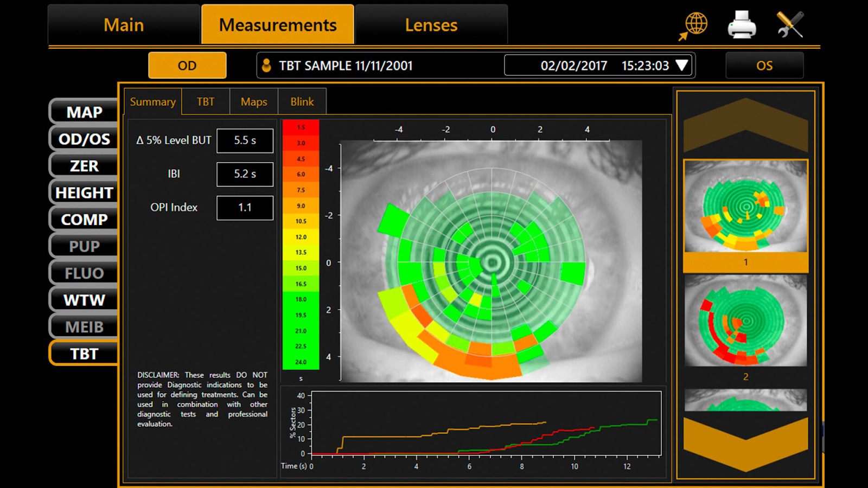Select the WTW measurement button
This screenshot has height=488, width=868.
point(84,300)
